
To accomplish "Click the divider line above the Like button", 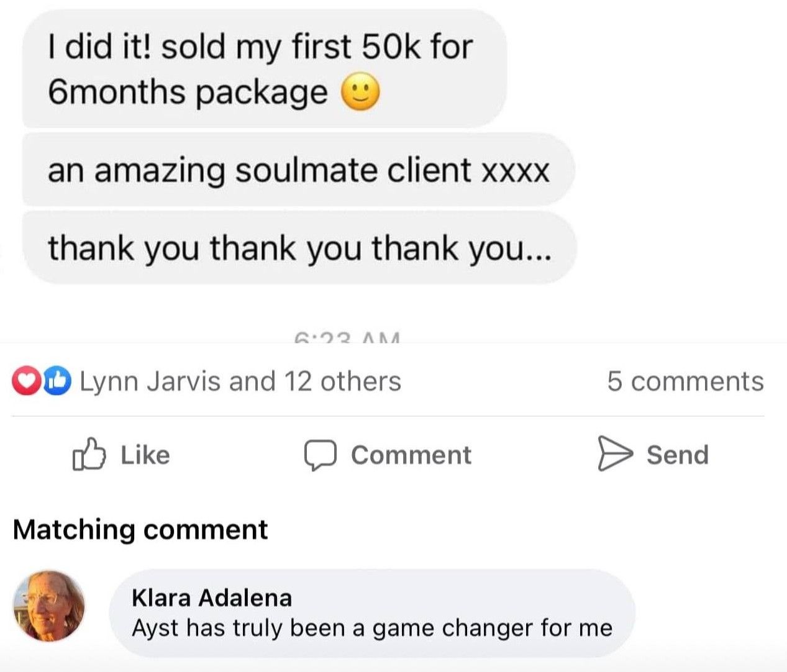I will [x=388, y=416].
